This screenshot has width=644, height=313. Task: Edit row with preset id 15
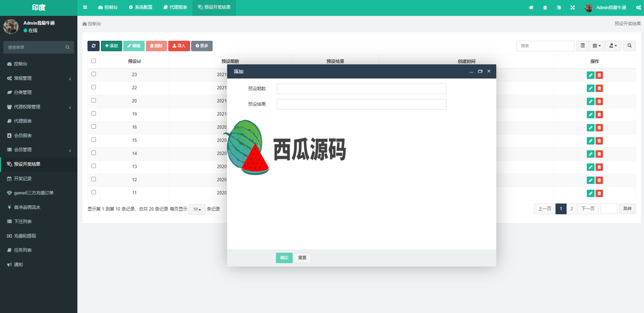tap(591, 141)
